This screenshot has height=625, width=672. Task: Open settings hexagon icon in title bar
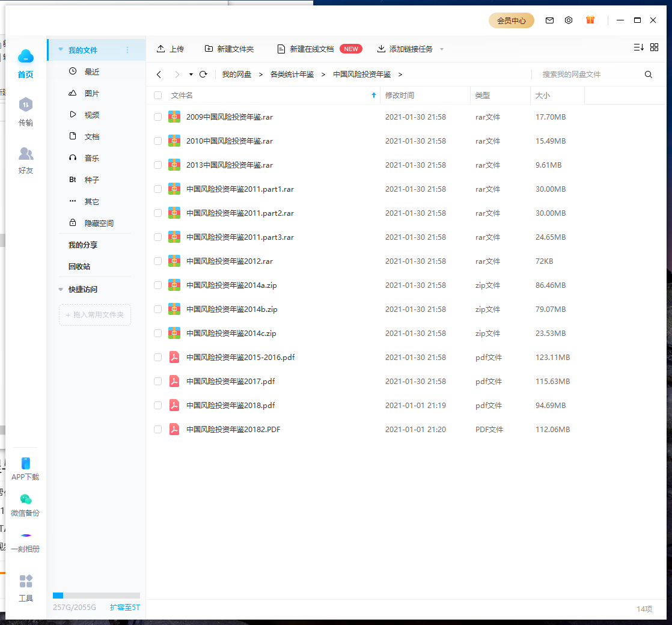pos(568,20)
